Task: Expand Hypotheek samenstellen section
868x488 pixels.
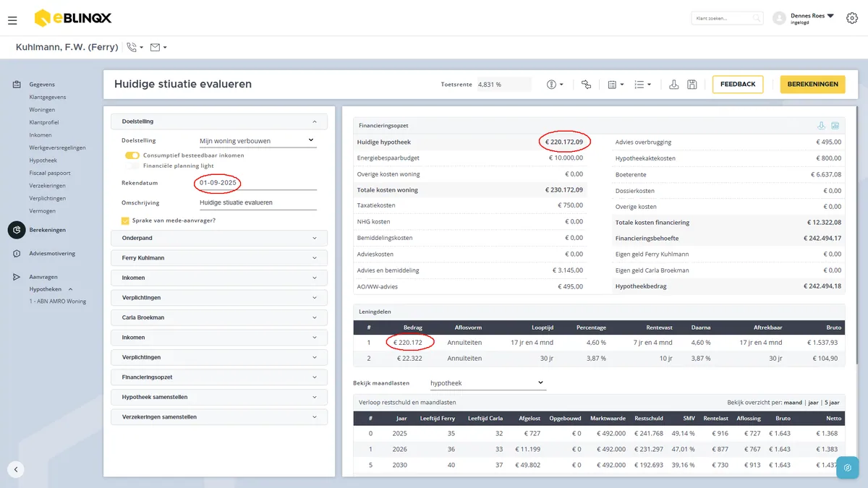Action: 219,397
